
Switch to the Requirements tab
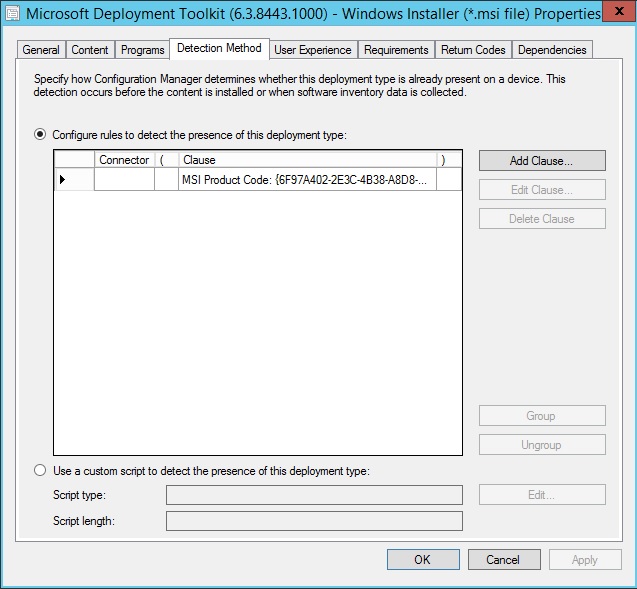[396, 50]
